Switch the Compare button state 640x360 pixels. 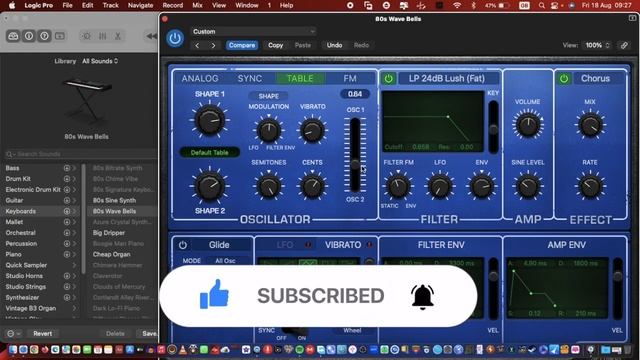point(242,45)
